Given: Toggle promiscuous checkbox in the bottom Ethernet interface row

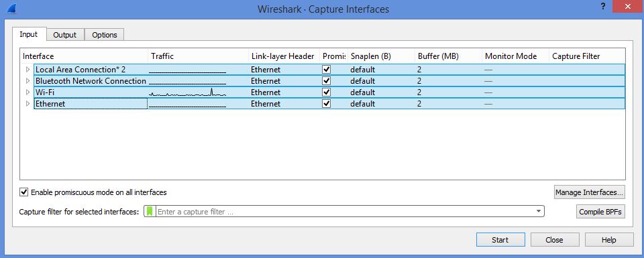Looking at the screenshot, I should [x=327, y=104].
